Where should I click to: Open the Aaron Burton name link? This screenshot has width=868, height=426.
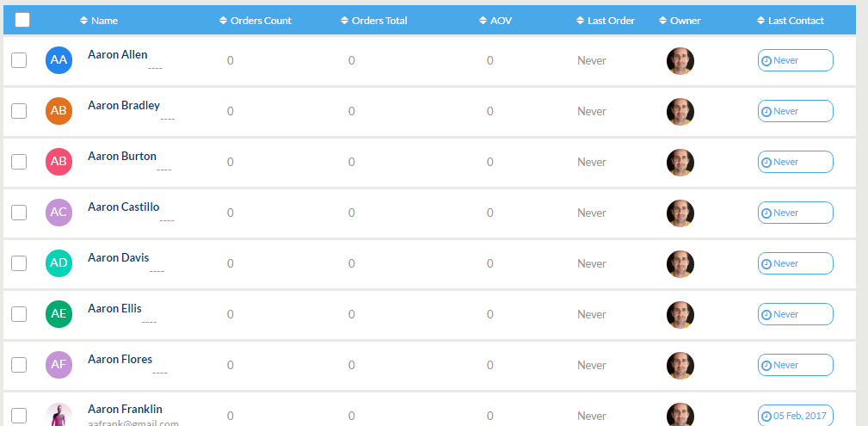click(x=122, y=157)
